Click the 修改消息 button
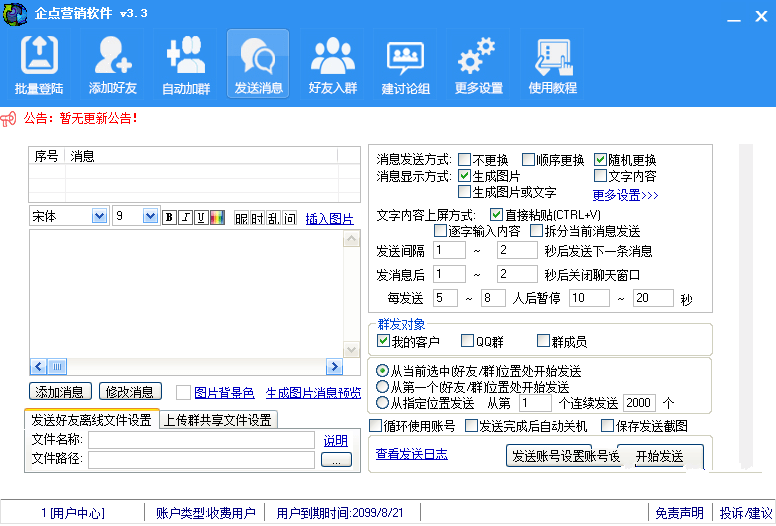This screenshot has width=776, height=526. click(130, 392)
